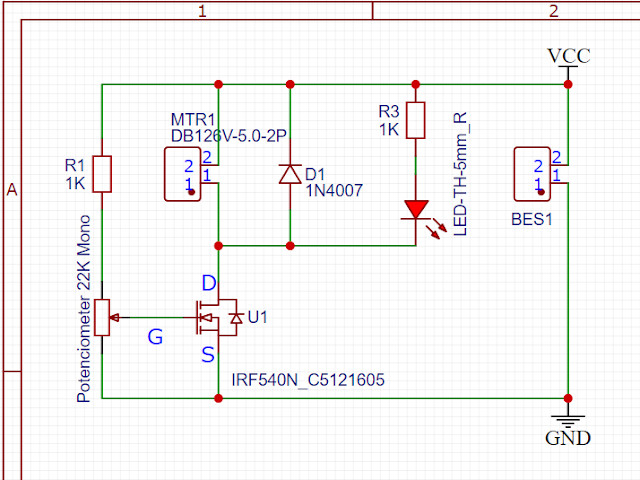Select the '1N4007' value text
This screenshot has width=640, height=480.
334,191
